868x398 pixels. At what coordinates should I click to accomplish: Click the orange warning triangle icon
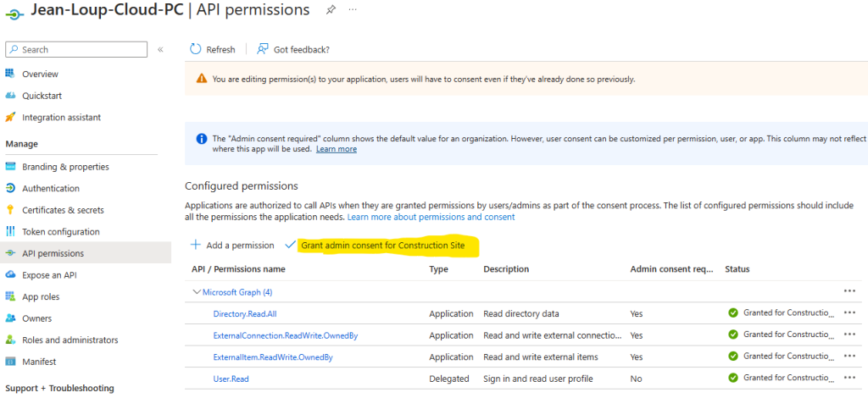point(202,79)
